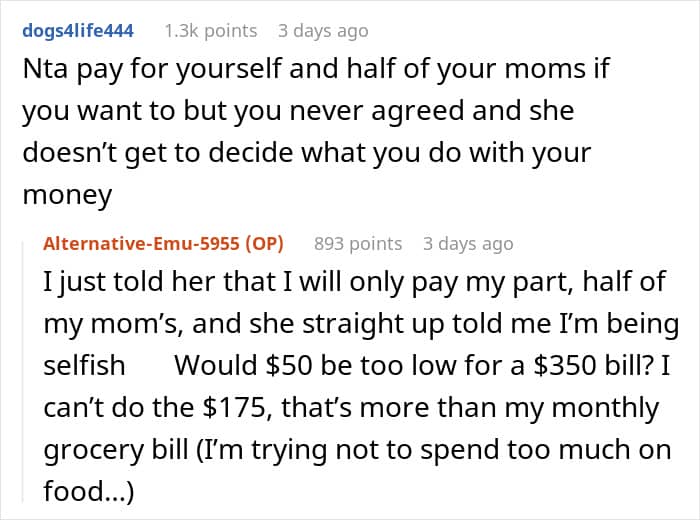Collapse the reply using the vertical thread line
This screenshot has width=700, height=520.
coord(23,371)
